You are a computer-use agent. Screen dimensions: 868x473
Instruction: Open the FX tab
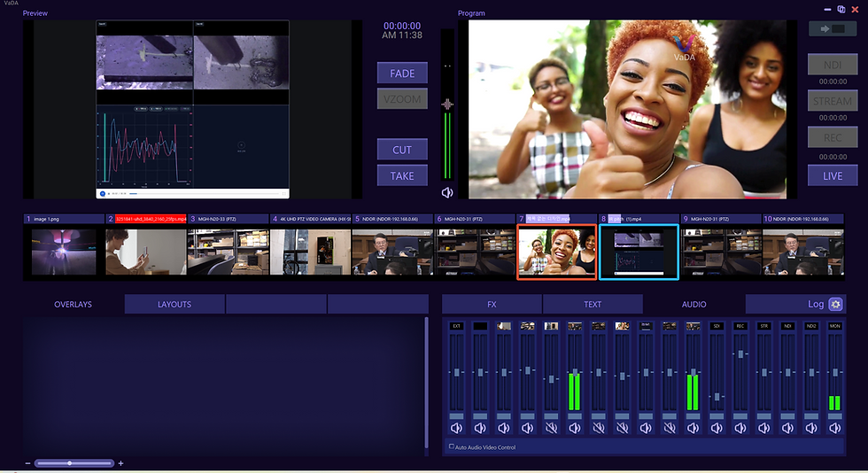492,304
